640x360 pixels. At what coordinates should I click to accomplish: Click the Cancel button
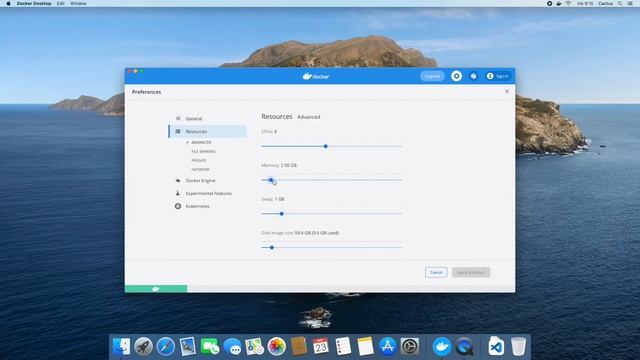(436, 272)
